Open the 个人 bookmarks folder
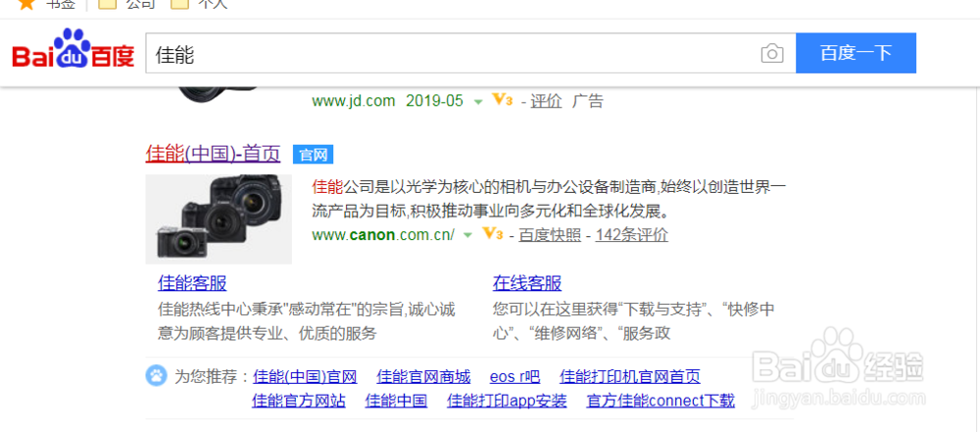The width and height of the screenshot is (980, 432). pos(199,4)
